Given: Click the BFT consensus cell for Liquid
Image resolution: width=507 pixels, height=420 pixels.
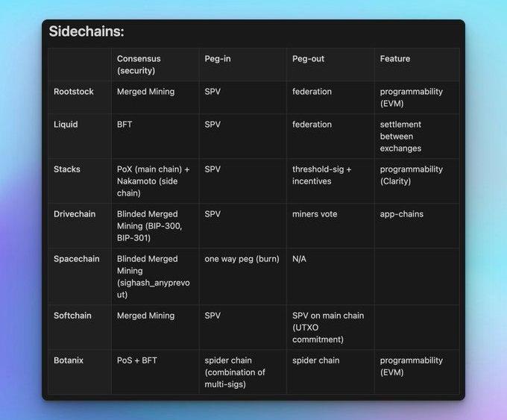Looking at the screenshot, I should point(125,125).
